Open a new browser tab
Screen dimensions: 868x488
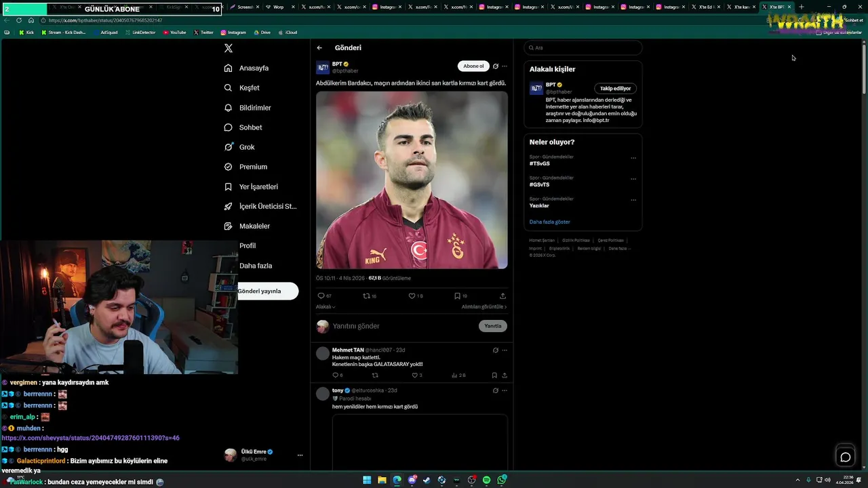801,7
